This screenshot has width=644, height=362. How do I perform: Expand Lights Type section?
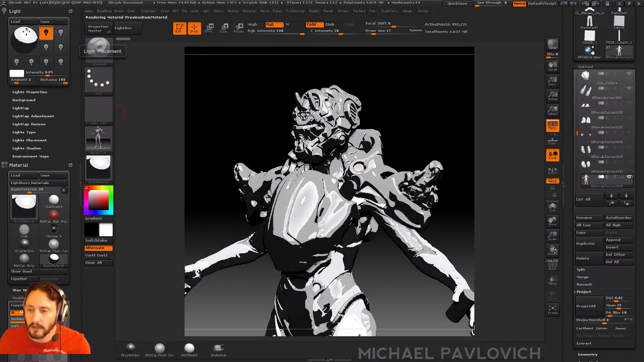[x=24, y=132]
